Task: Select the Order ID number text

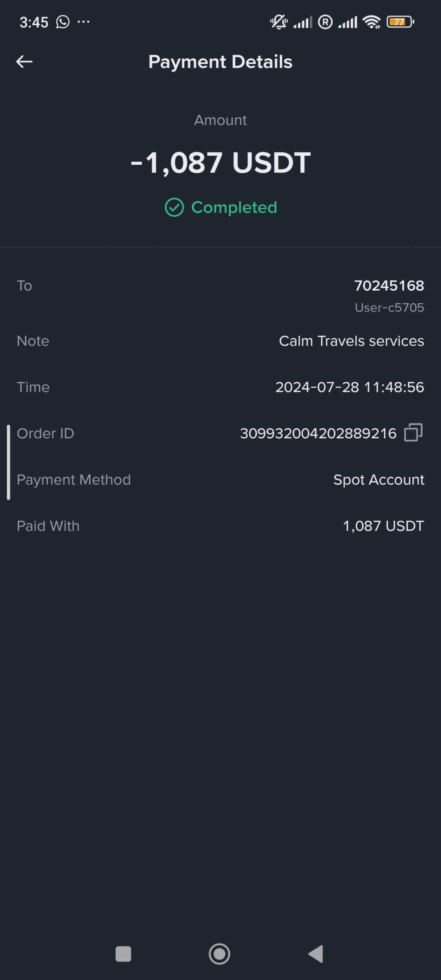Action: (318, 433)
